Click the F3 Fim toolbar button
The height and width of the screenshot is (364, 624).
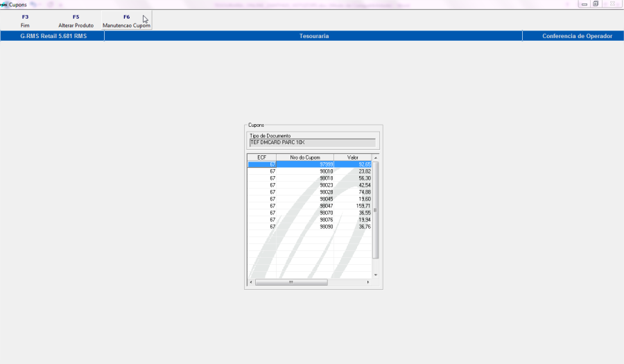pyautogui.click(x=25, y=21)
